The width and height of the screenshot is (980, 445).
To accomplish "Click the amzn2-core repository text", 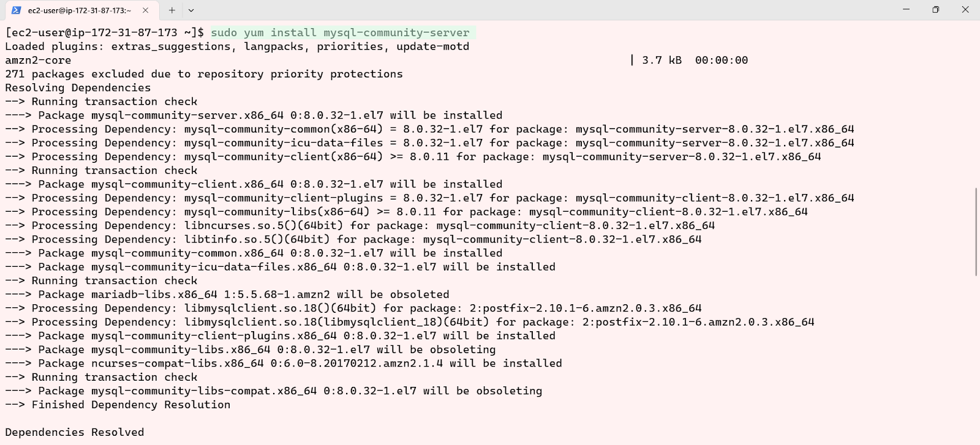I will pos(38,60).
